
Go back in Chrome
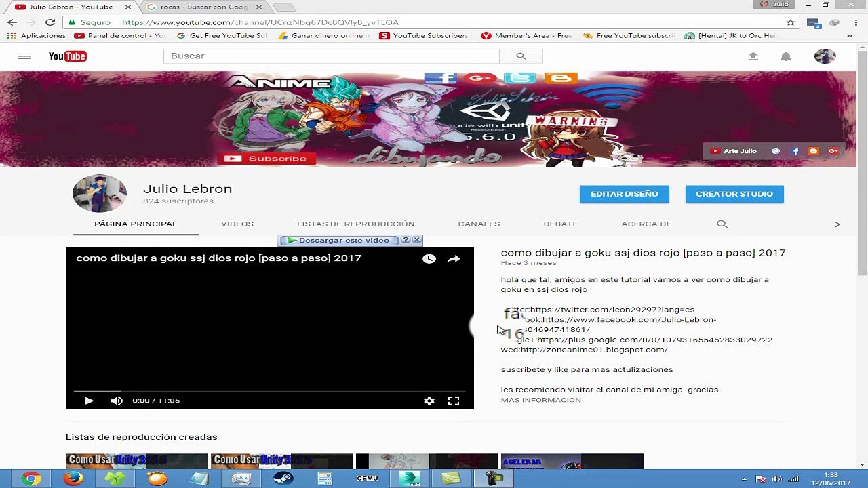[x=12, y=22]
